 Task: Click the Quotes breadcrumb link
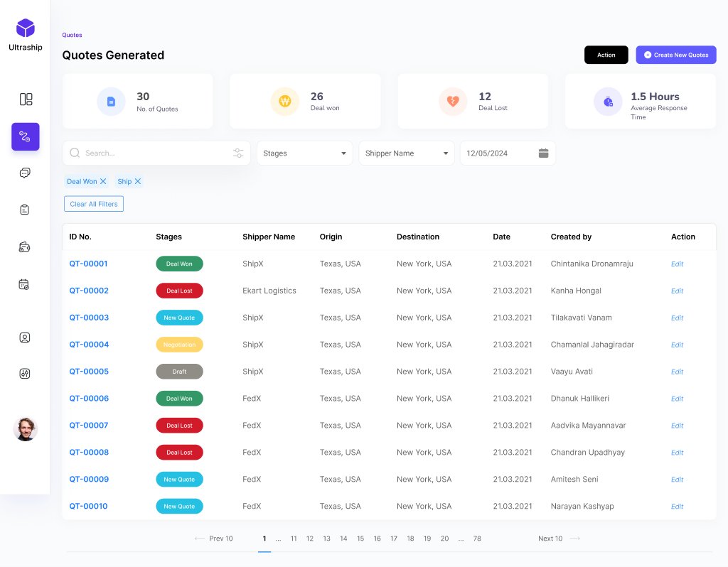pyautogui.click(x=72, y=35)
